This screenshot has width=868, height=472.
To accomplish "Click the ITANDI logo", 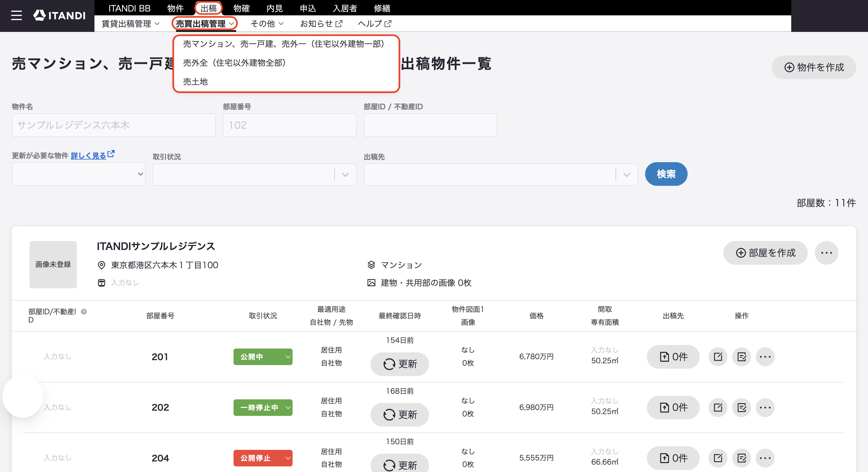I will 59,16.
